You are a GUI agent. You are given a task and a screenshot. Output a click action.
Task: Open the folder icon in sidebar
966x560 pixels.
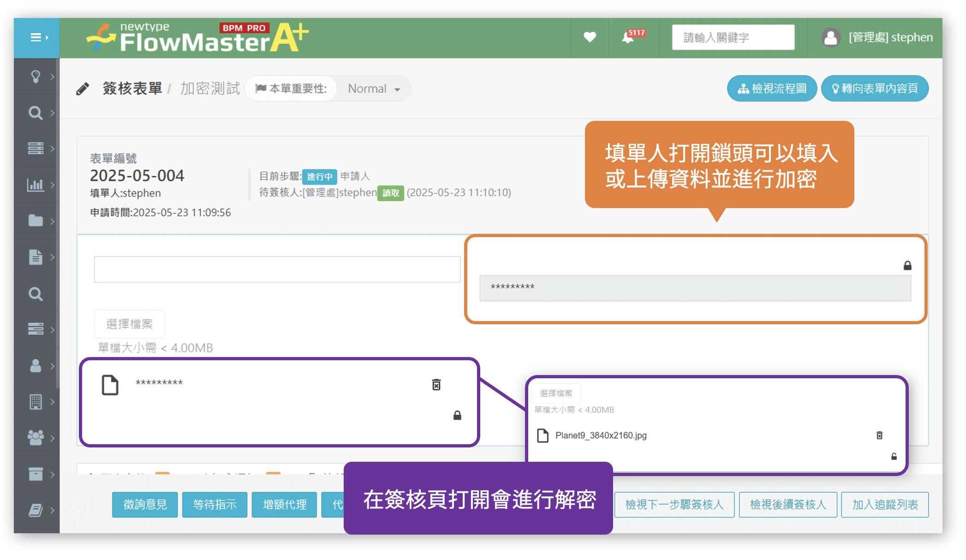pyautogui.click(x=36, y=221)
